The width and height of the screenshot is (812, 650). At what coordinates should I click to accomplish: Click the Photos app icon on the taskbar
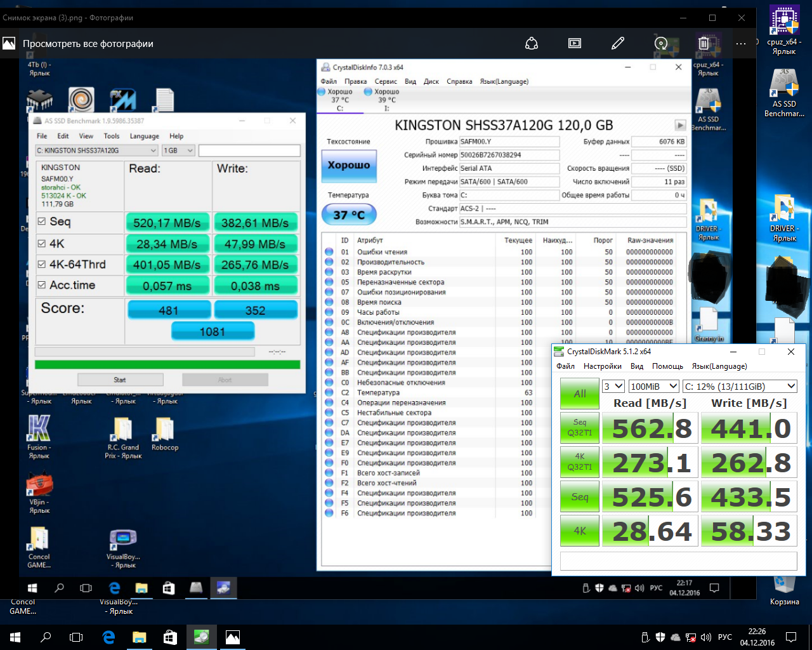tap(233, 637)
